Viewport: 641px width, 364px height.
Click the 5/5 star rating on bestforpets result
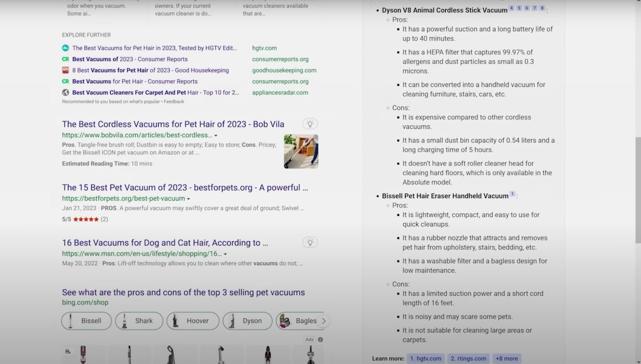pos(85,219)
